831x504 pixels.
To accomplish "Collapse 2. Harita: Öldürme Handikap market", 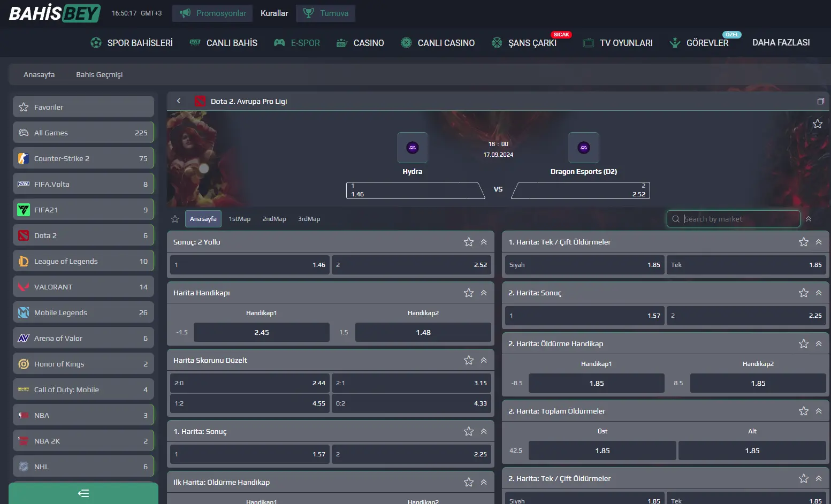I will point(819,343).
